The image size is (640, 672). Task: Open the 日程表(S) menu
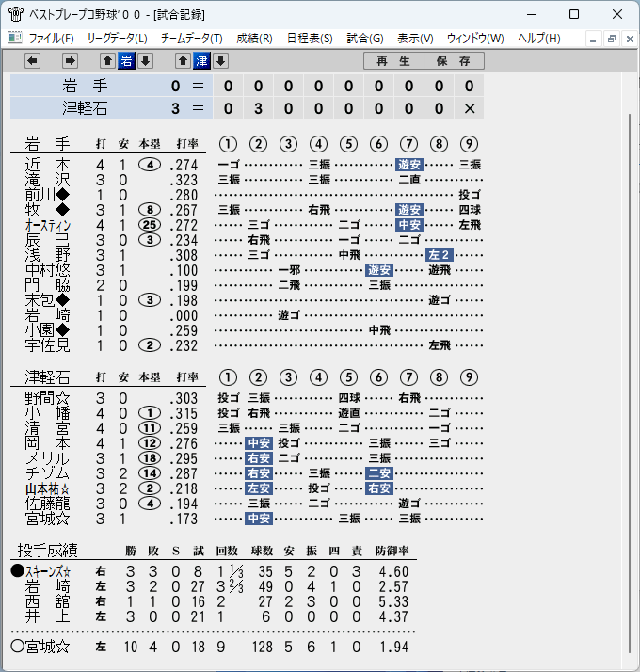[310, 39]
